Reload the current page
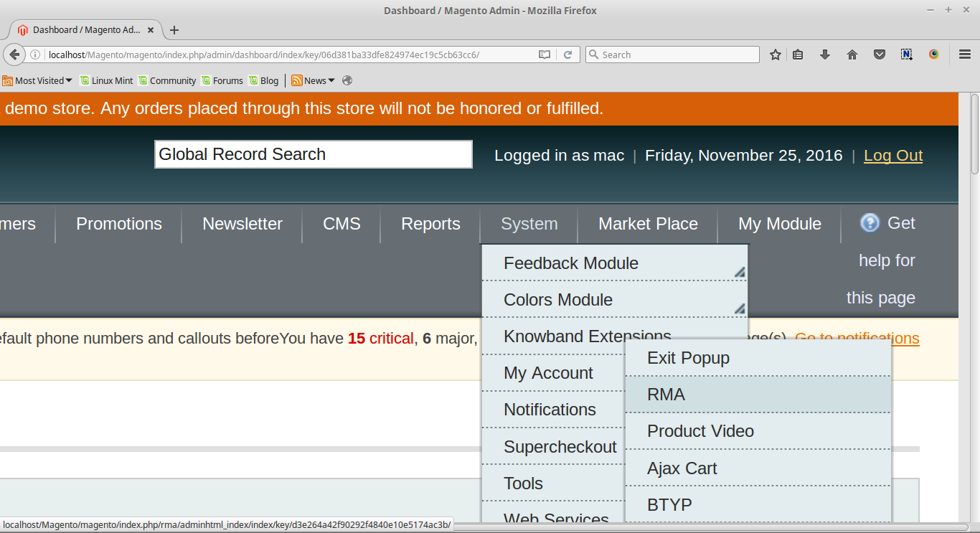 click(567, 55)
